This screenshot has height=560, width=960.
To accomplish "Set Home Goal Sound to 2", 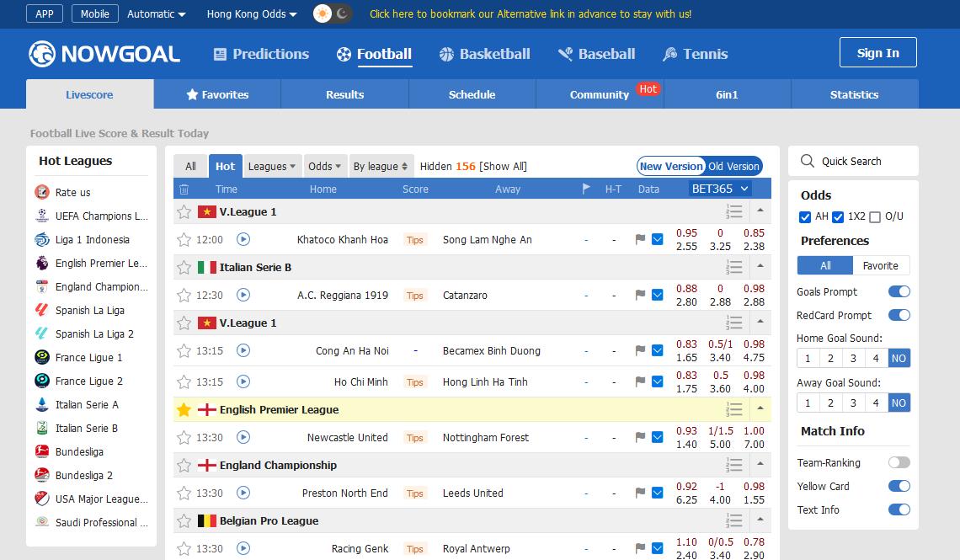I will tap(830, 358).
